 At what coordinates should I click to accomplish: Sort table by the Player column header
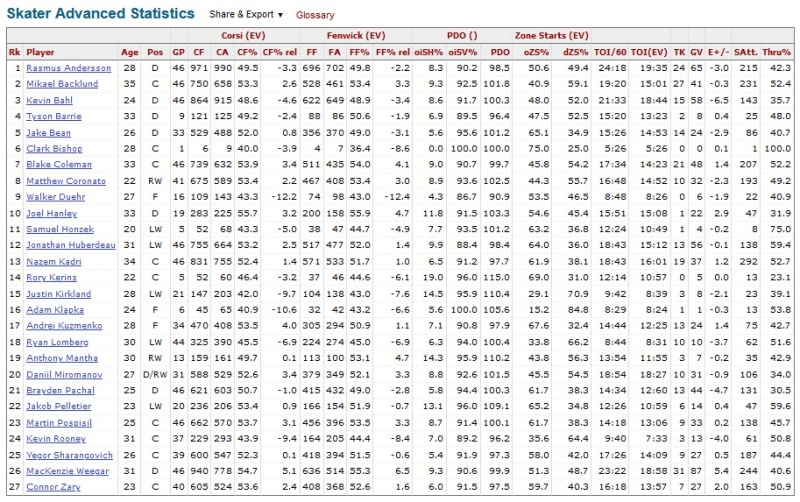tap(40, 52)
